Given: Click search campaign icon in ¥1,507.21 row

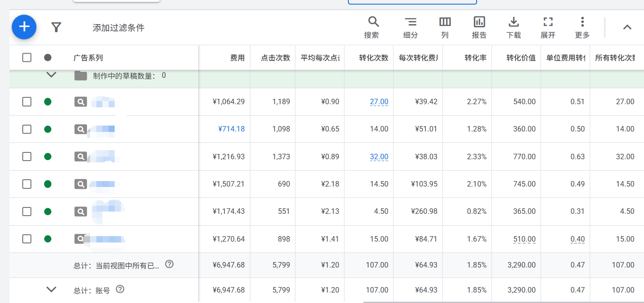Looking at the screenshot, I should pos(80,184).
